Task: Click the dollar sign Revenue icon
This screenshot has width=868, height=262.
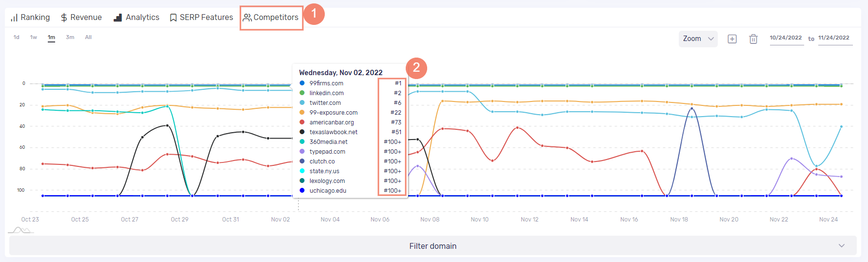Action: click(64, 18)
